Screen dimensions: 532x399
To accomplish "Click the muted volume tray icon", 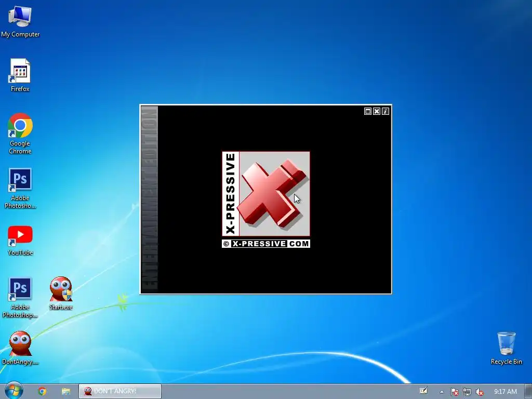I will (480, 392).
